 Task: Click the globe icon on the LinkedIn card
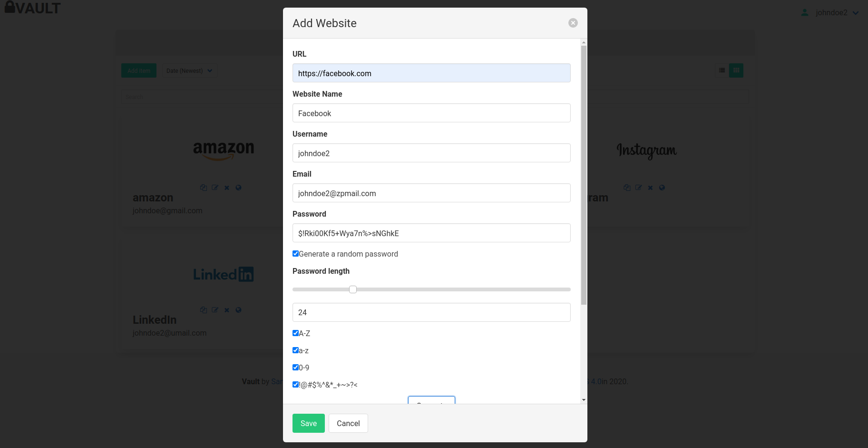(x=239, y=310)
